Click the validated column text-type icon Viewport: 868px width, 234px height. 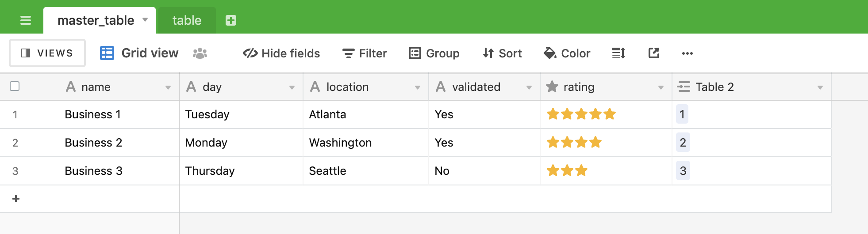click(441, 87)
